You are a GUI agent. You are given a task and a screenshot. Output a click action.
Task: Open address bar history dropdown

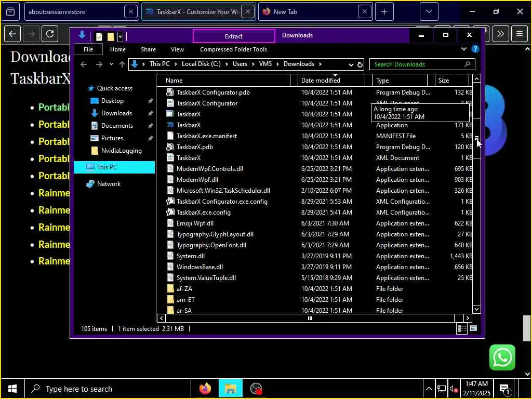click(351, 64)
